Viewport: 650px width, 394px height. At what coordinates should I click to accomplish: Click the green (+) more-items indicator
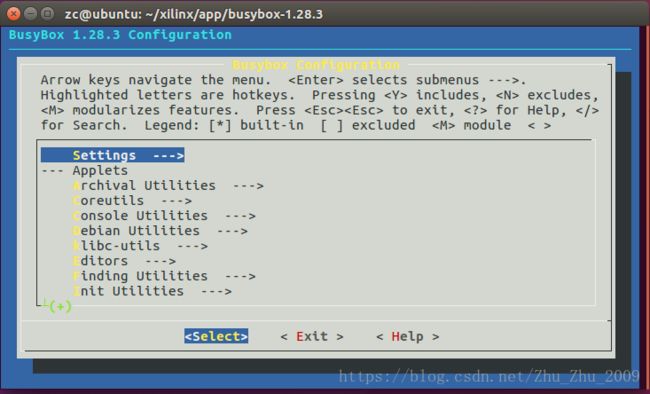[x=60, y=306]
